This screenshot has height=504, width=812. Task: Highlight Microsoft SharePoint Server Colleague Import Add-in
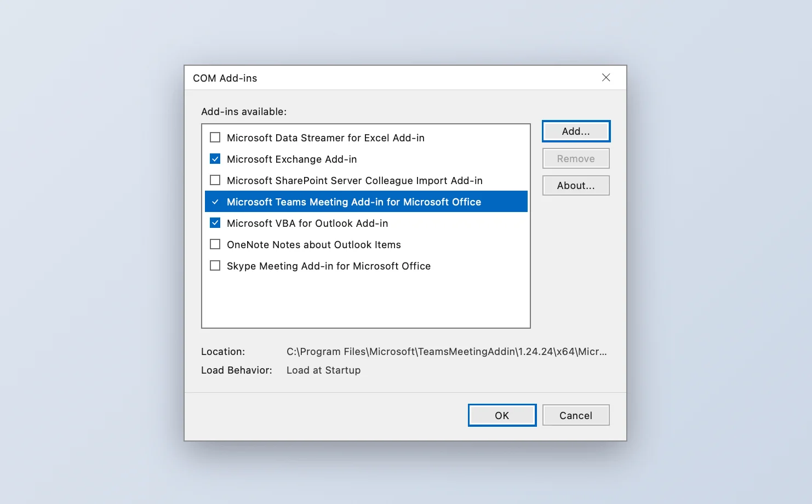coord(354,181)
